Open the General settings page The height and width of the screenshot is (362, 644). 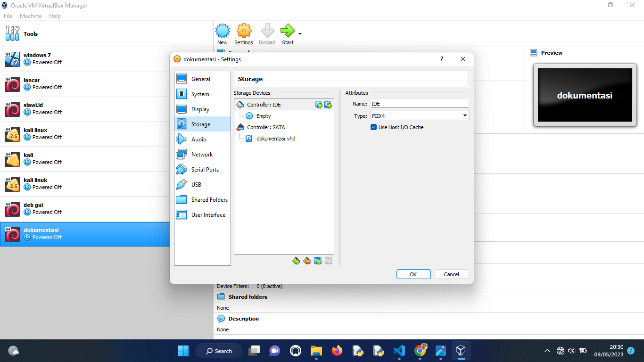[202, 79]
